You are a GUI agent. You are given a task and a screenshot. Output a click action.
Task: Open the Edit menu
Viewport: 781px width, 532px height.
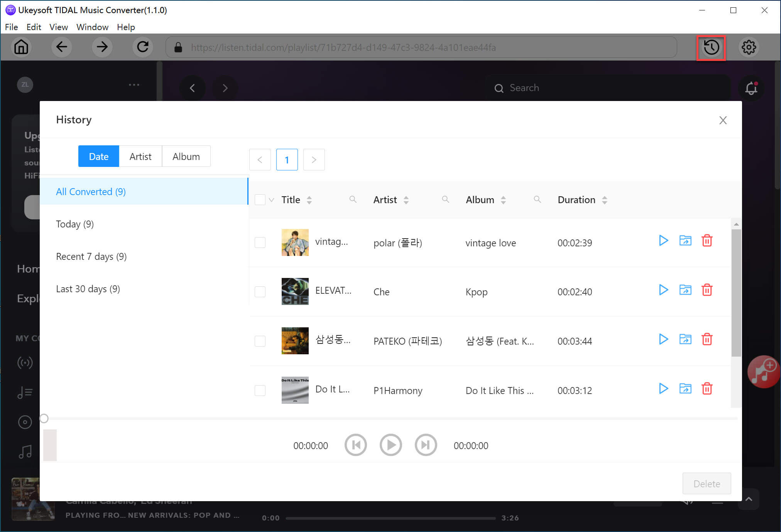pos(34,27)
